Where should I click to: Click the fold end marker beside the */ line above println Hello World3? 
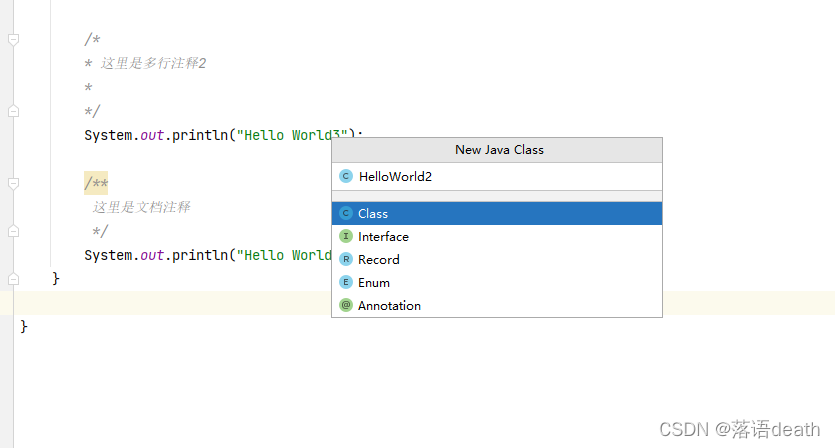point(14,111)
